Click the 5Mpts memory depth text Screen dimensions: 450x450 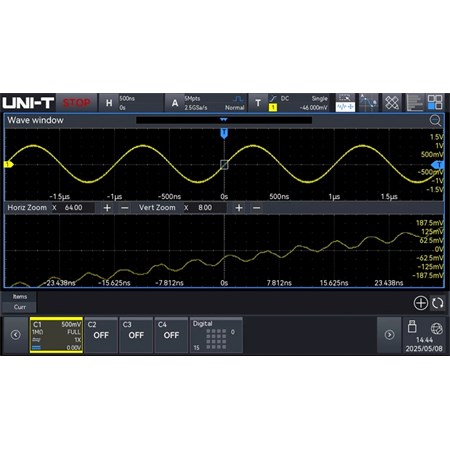coord(192,99)
